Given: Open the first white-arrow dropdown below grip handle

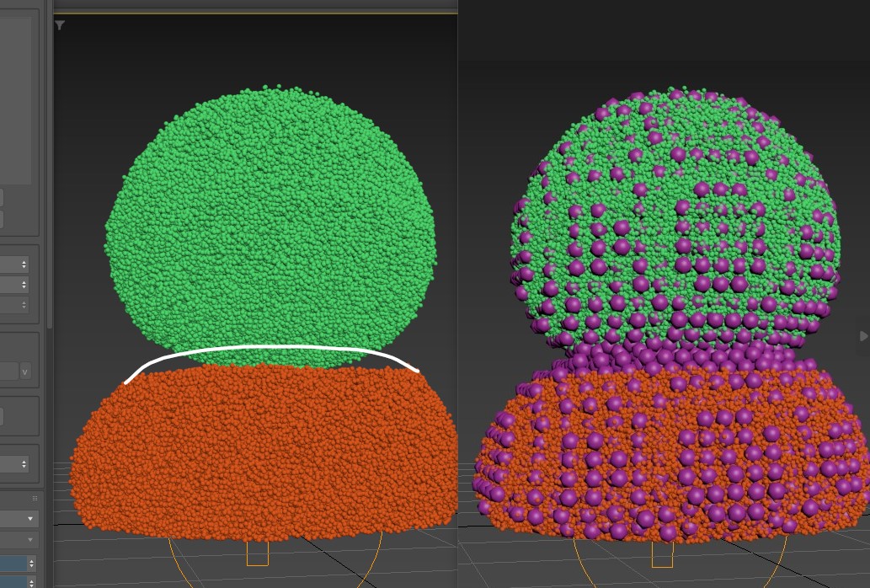Looking at the screenshot, I should tap(30, 519).
